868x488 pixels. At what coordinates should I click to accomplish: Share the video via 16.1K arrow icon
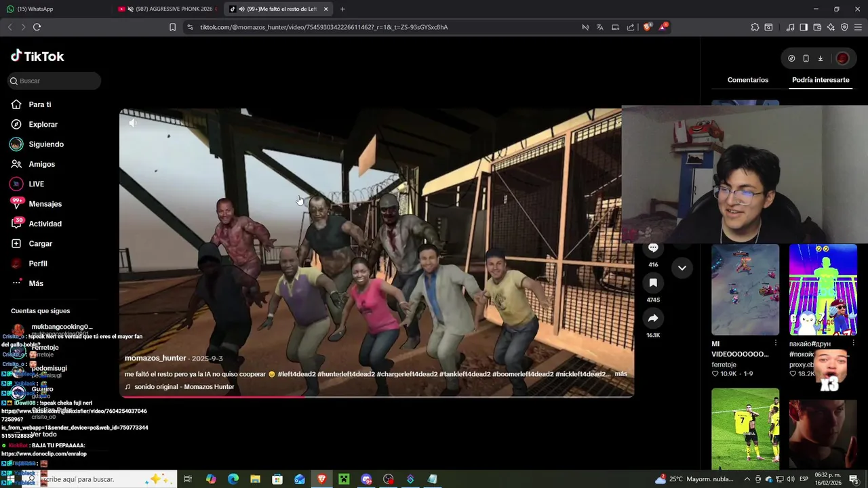(653, 318)
